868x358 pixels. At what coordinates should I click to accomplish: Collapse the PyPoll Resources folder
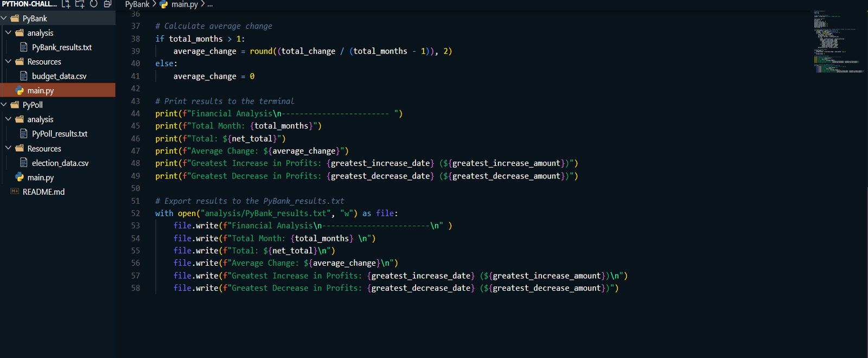click(9, 148)
